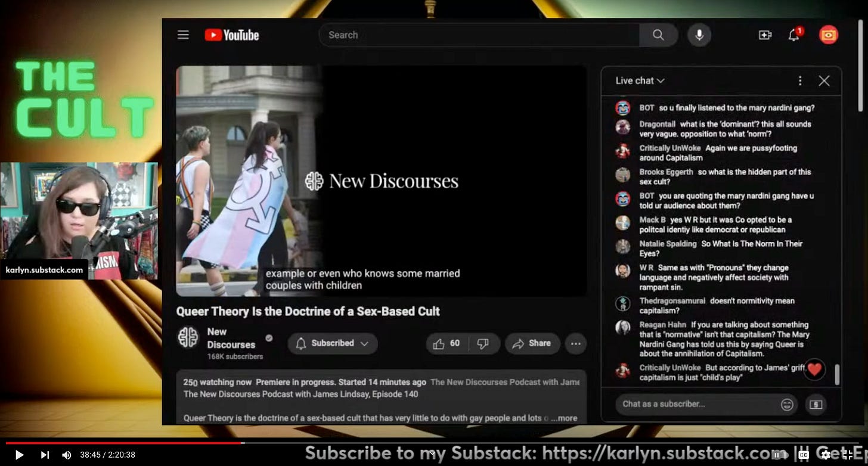Image resolution: width=868 pixels, height=466 pixels.
Task: Focus the YouTube search field
Action: click(x=479, y=35)
